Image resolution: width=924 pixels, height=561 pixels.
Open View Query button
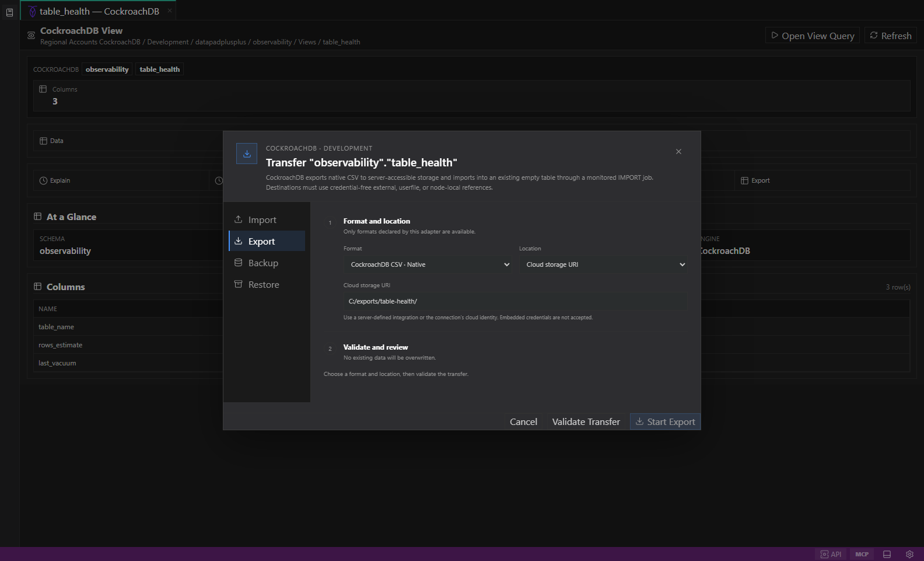coord(812,36)
